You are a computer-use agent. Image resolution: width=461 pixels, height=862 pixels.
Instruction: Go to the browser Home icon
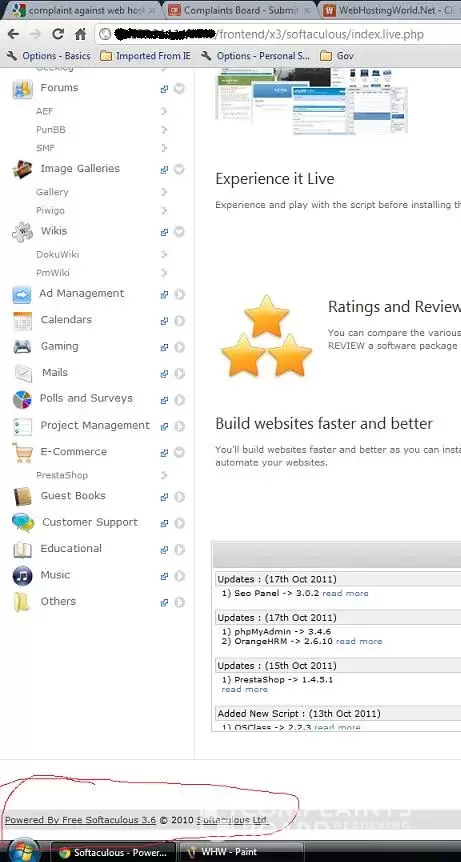(x=80, y=34)
